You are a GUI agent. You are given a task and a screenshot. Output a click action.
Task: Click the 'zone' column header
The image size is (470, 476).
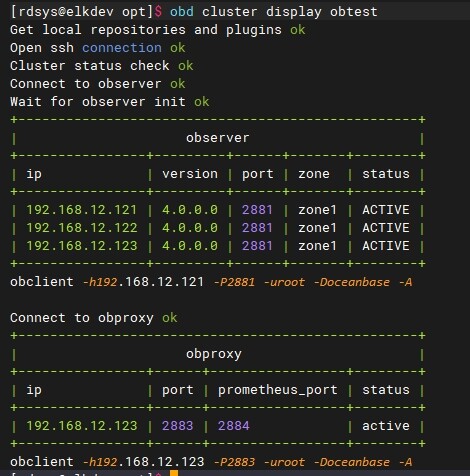point(314,174)
